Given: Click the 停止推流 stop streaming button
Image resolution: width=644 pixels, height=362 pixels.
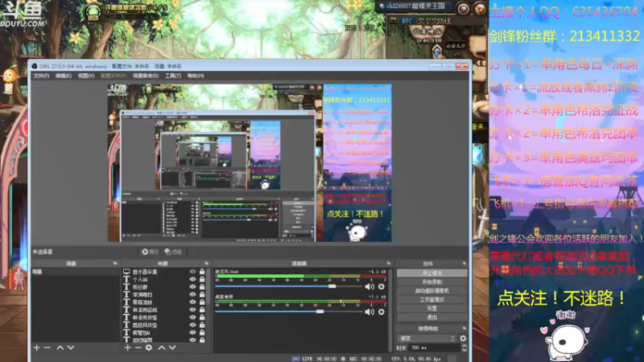Looking at the screenshot, I should [x=432, y=273].
